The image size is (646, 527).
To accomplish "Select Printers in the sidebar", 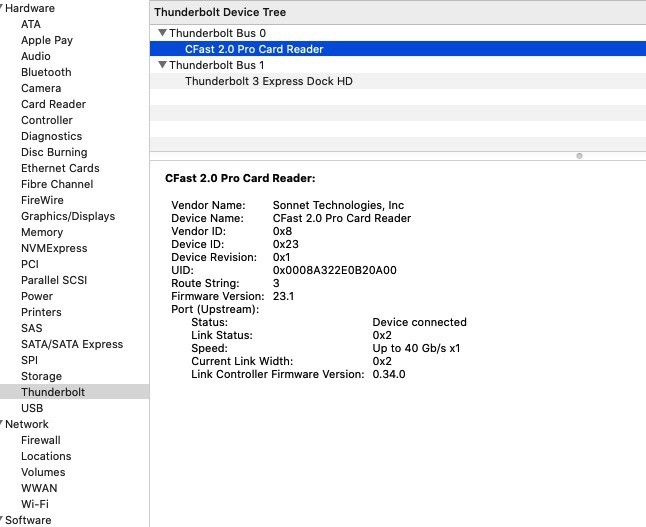I will (41, 312).
